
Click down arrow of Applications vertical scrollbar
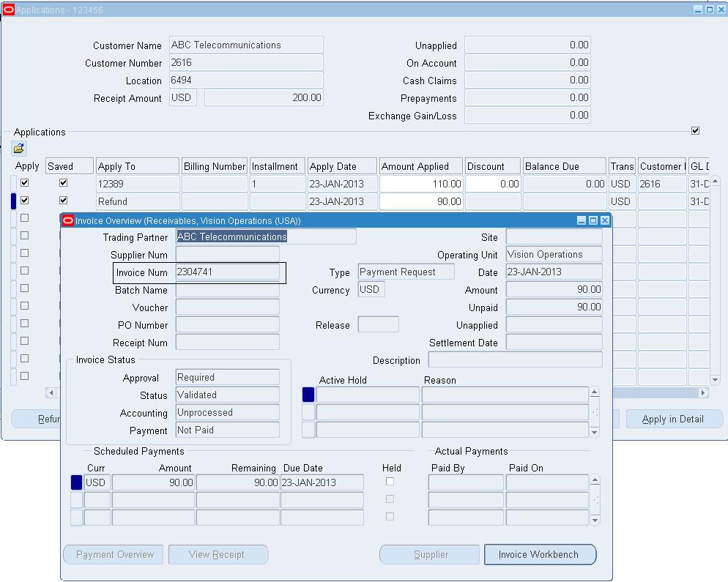(715, 380)
